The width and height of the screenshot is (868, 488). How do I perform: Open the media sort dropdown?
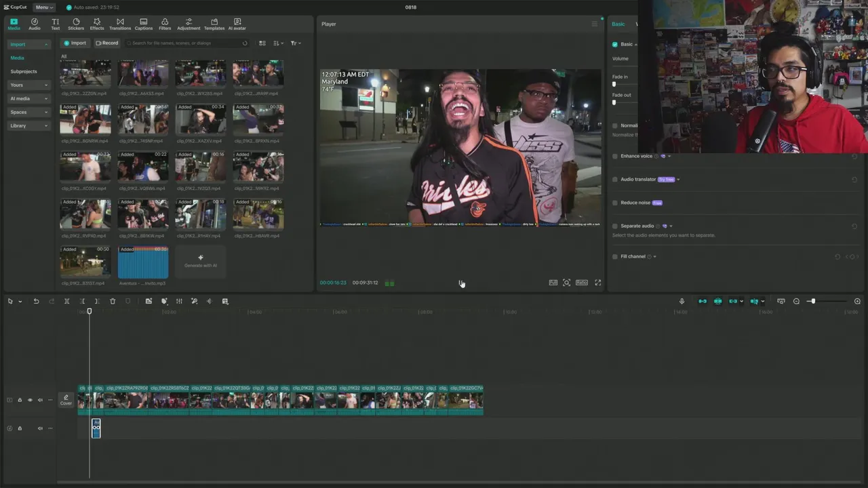pos(279,43)
